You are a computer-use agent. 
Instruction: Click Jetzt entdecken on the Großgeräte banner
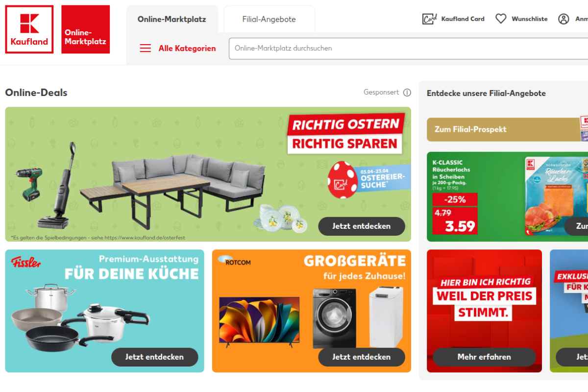click(362, 357)
